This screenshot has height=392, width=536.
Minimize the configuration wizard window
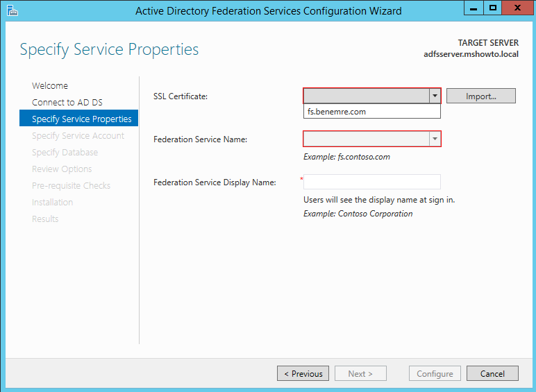[x=474, y=8]
